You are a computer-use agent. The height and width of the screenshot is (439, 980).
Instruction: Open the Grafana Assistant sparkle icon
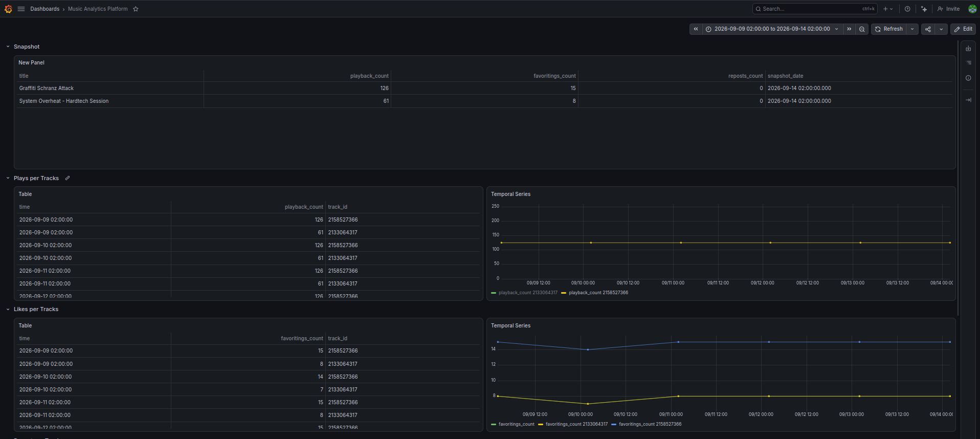point(924,9)
